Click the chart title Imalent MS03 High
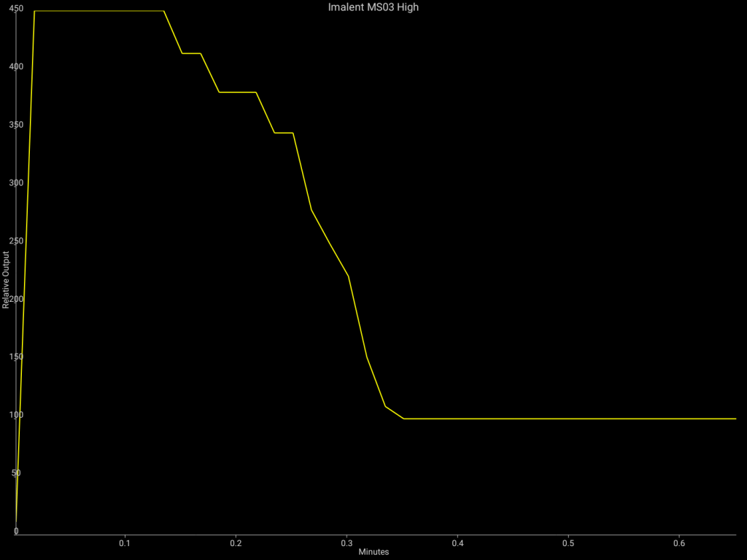This screenshot has height=560, width=747. click(x=373, y=7)
